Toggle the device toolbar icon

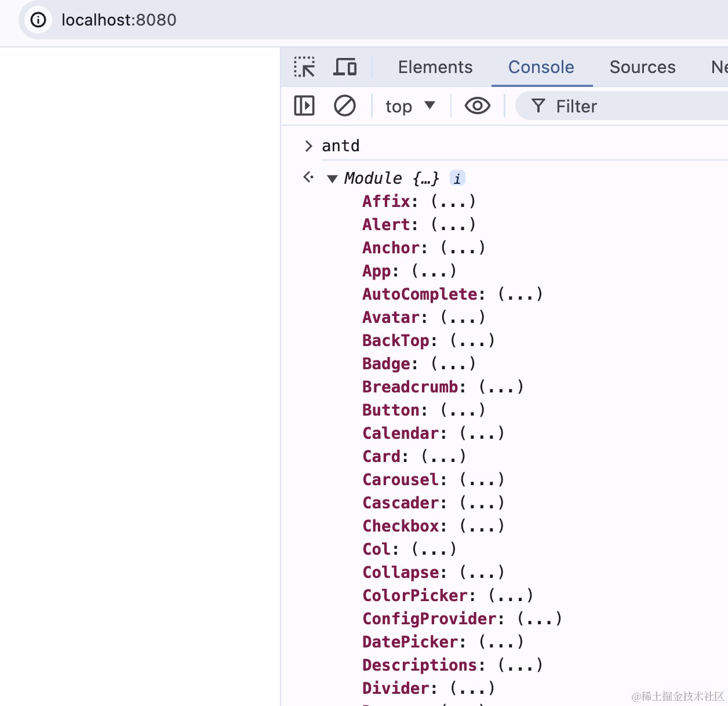click(x=345, y=67)
